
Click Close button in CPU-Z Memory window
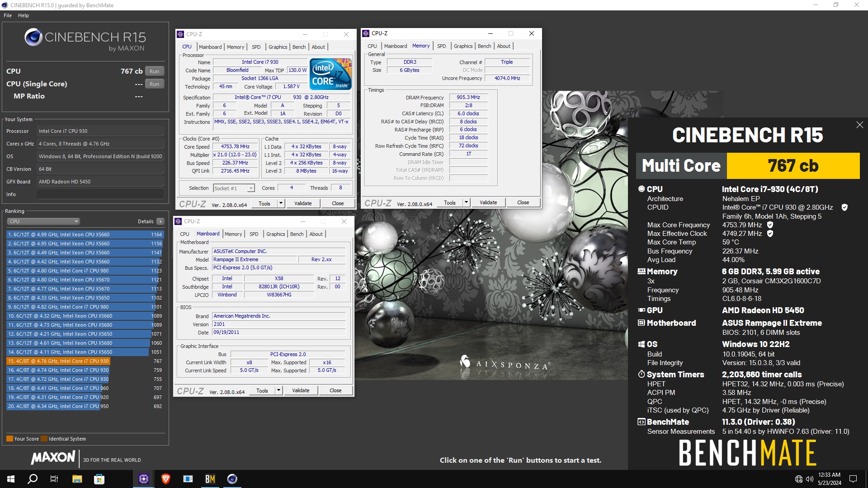(x=523, y=202)
